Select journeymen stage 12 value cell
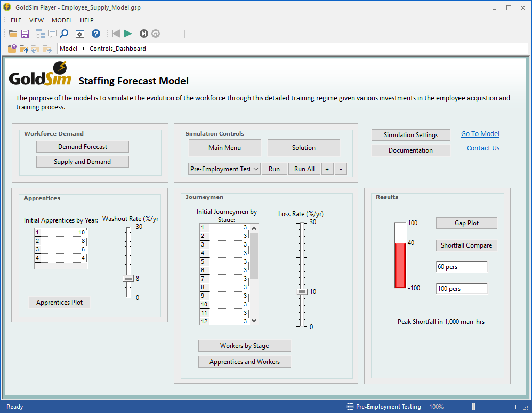The height and width of the screenshot is (413, 532). click(229, 321)
